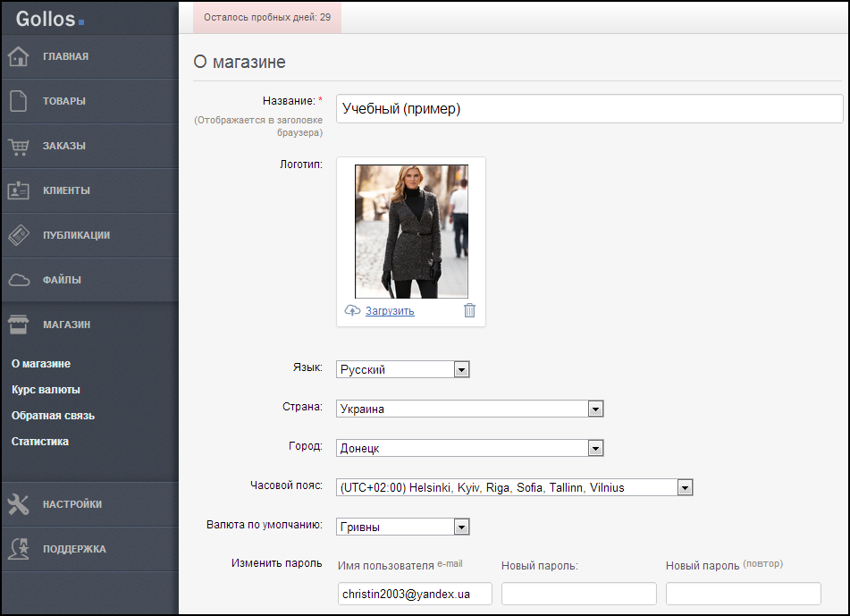Click the Gollos logo

50,19
